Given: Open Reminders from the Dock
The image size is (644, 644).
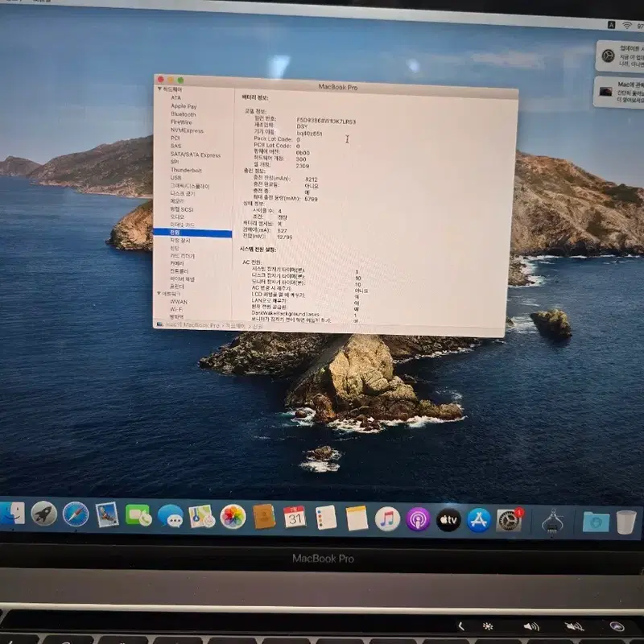Looking at the screenshot, I should coord(326,518).
